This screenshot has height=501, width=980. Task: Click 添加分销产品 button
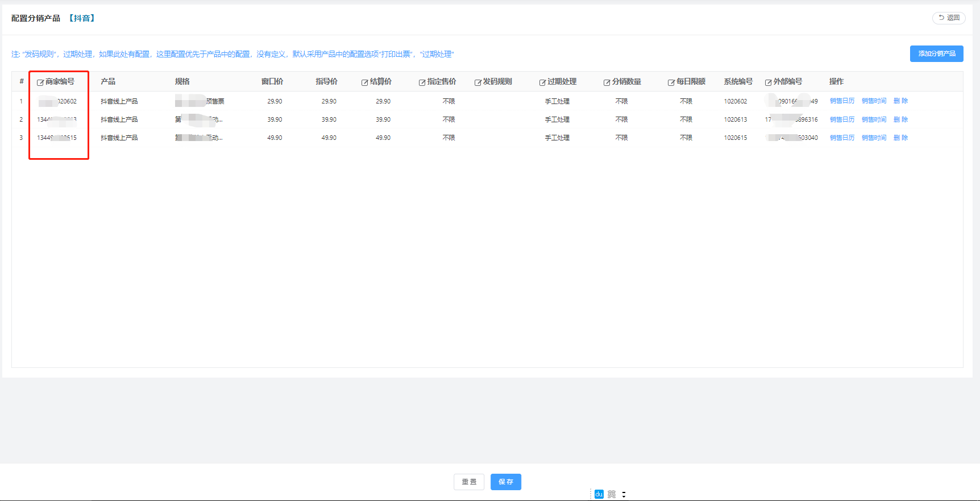936,53
